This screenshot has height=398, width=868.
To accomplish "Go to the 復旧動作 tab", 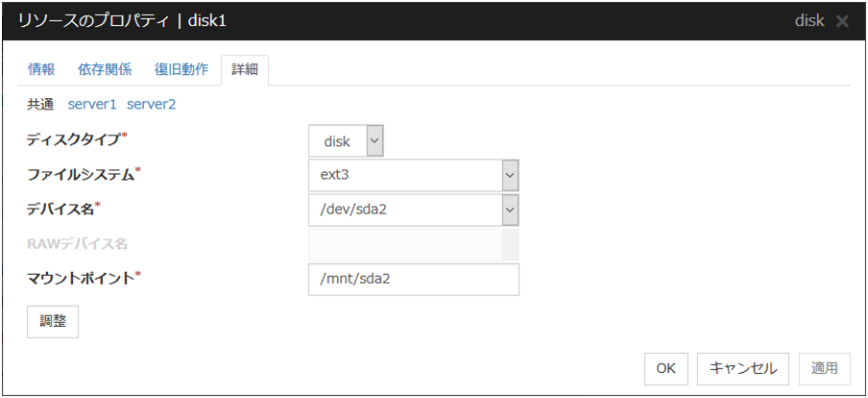I will click(181, 69).
